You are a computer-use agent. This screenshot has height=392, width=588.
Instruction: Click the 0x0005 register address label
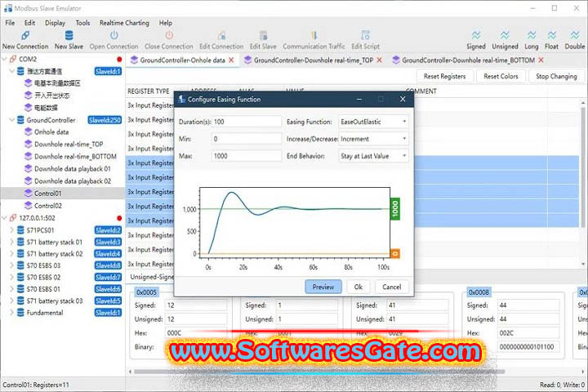(146, 292)
